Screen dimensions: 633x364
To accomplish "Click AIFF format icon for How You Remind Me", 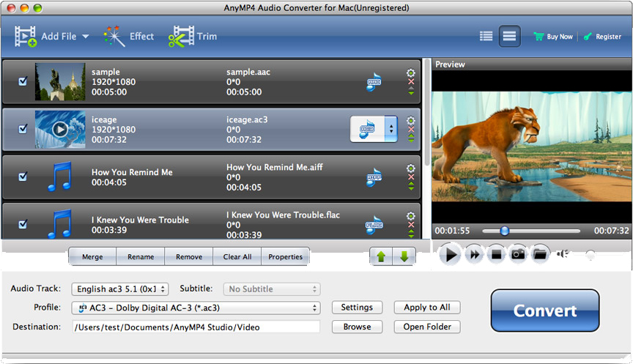I will pyautogui.click(x=374, y=177).
